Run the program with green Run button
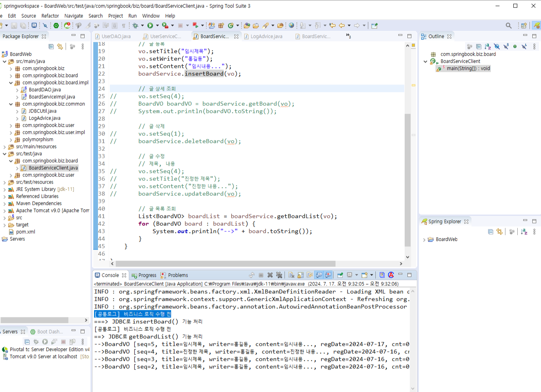Image resolution: width=541 pixels, height=392 pixels. click(150, 26)
